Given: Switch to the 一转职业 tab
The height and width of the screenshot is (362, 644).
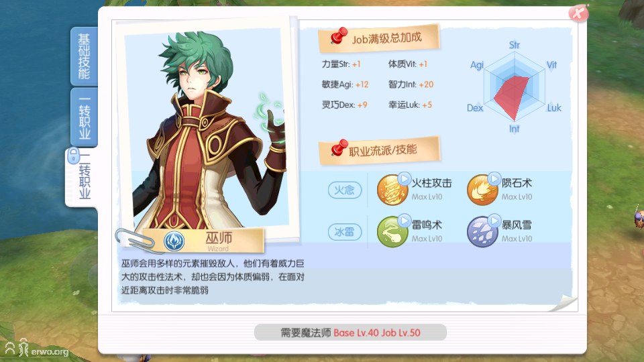Looking at the screenshot, I should coord(84,117).
